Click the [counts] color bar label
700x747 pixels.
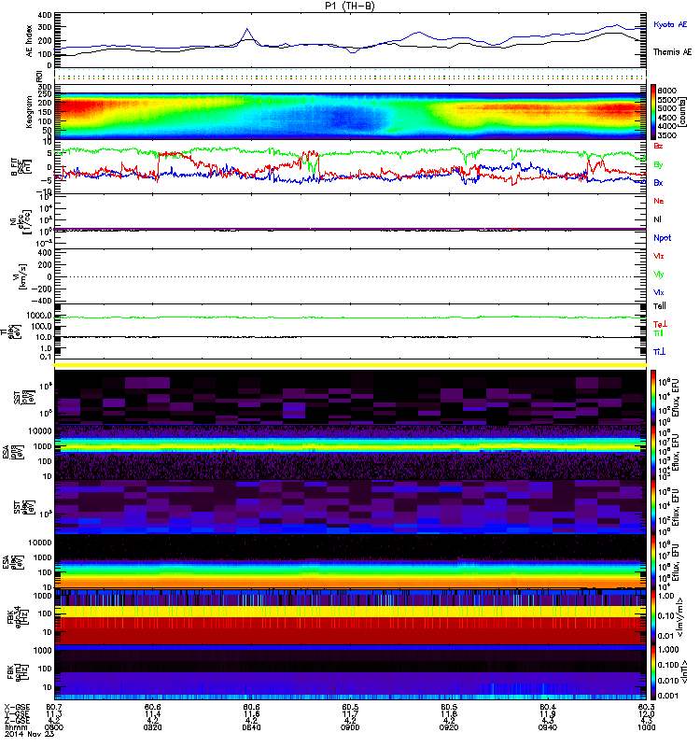coord(682,112)
